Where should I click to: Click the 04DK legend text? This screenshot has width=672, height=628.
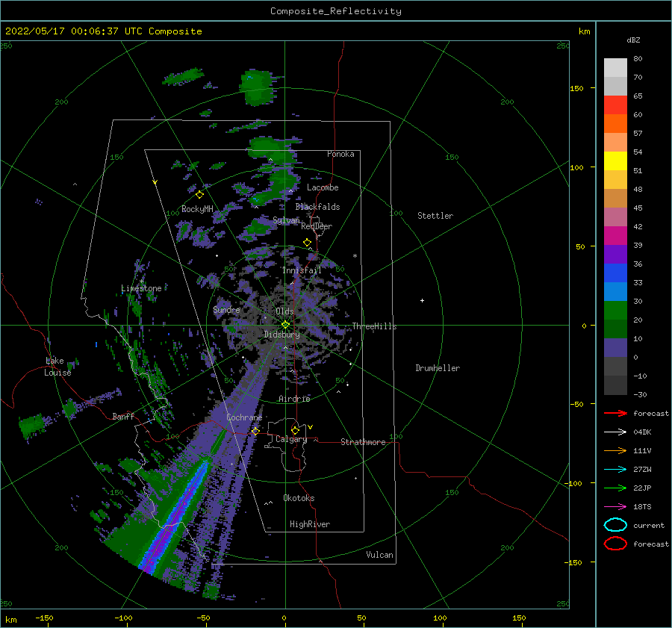point(642,432)
